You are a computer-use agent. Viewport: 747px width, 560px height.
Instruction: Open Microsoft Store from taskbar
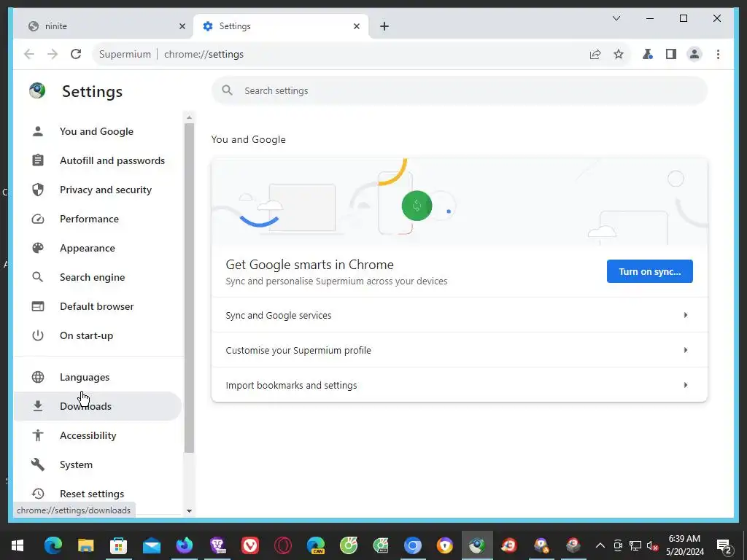pyautogui.click(x=119, y=545)
